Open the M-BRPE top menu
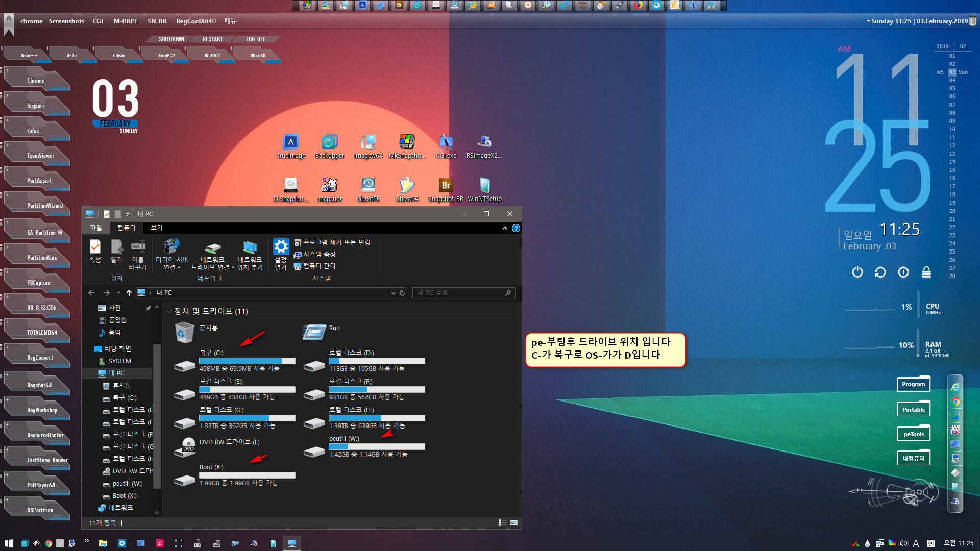 pyautogui.click(x=126, y=21)
